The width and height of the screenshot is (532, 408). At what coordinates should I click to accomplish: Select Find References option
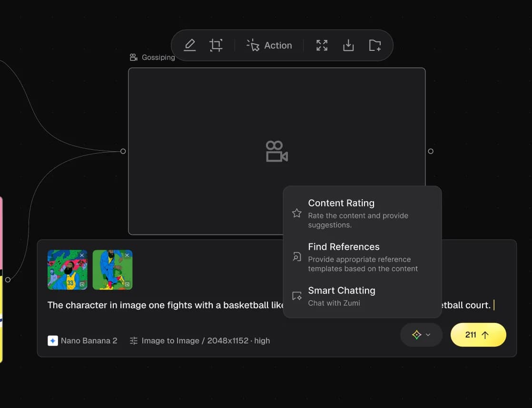click(x=362, y=257)
